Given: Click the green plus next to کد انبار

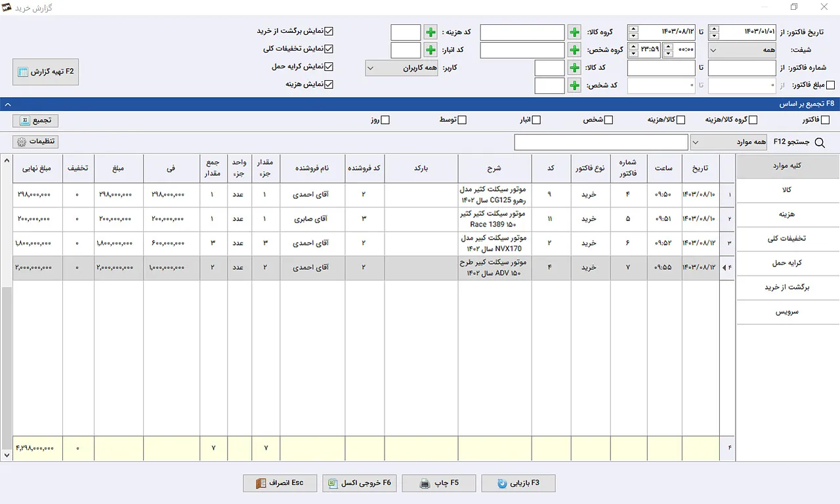Looking at the screenshot, I should coord(430,50).
